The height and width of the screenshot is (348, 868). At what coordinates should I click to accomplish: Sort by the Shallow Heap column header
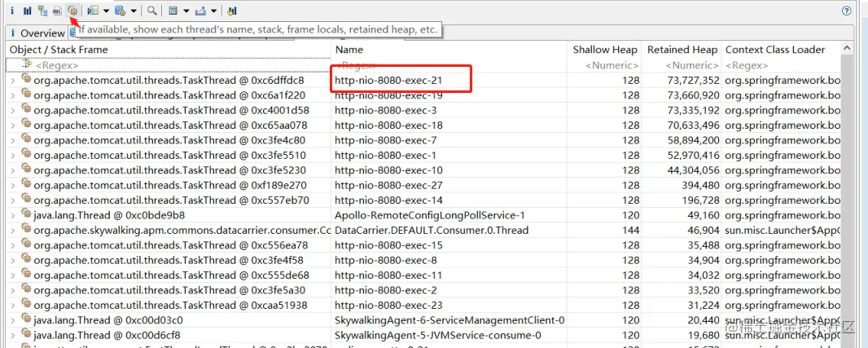[x=604, y=50]
